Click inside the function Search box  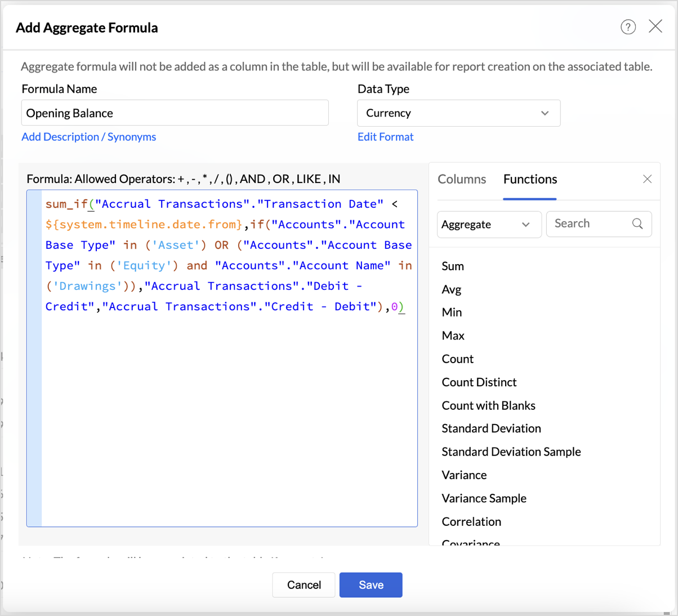coord(590,224)
